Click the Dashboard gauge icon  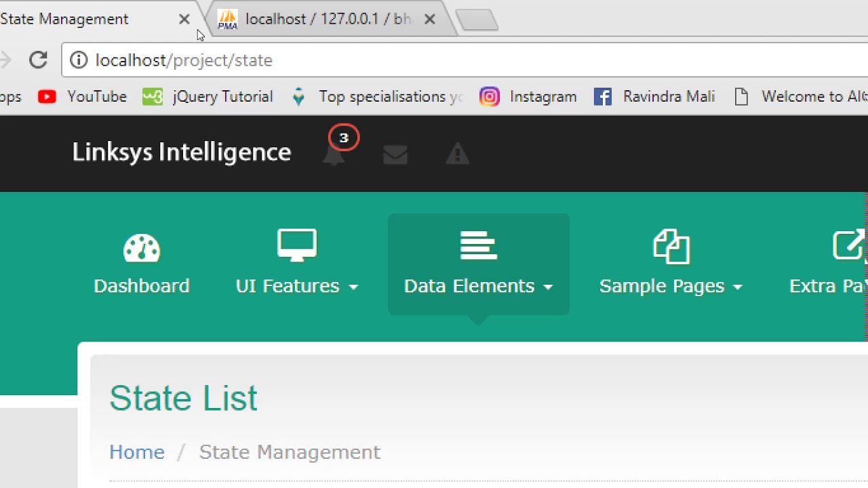click(x=142, y=248)
